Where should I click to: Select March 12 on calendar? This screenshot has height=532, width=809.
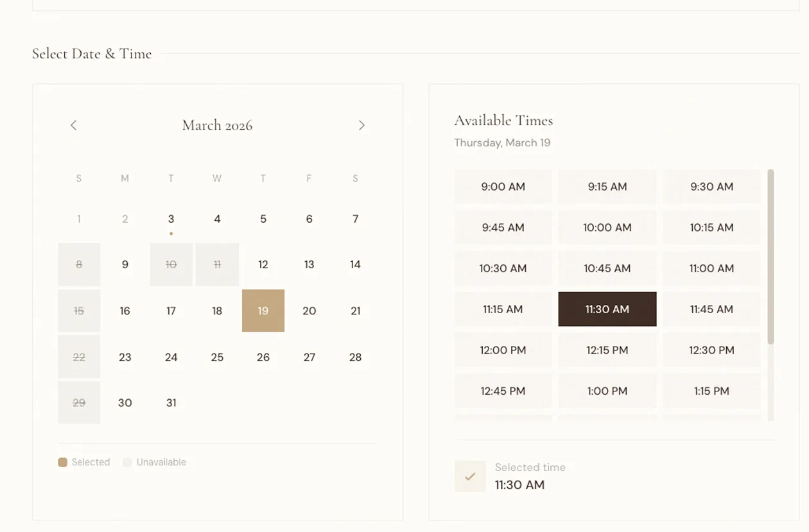point(263,264)
